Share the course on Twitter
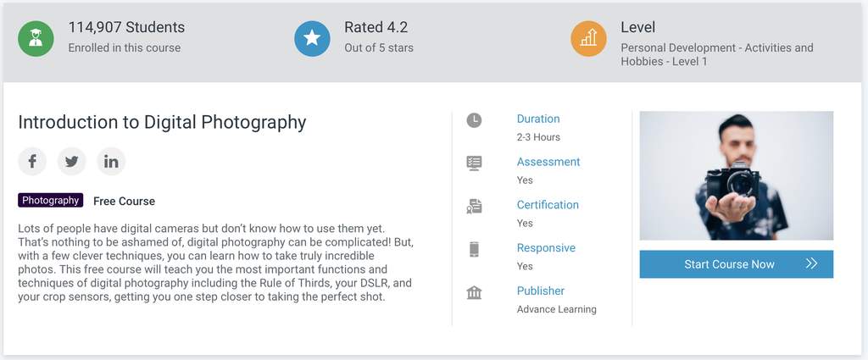 click(x=72, y=162)
